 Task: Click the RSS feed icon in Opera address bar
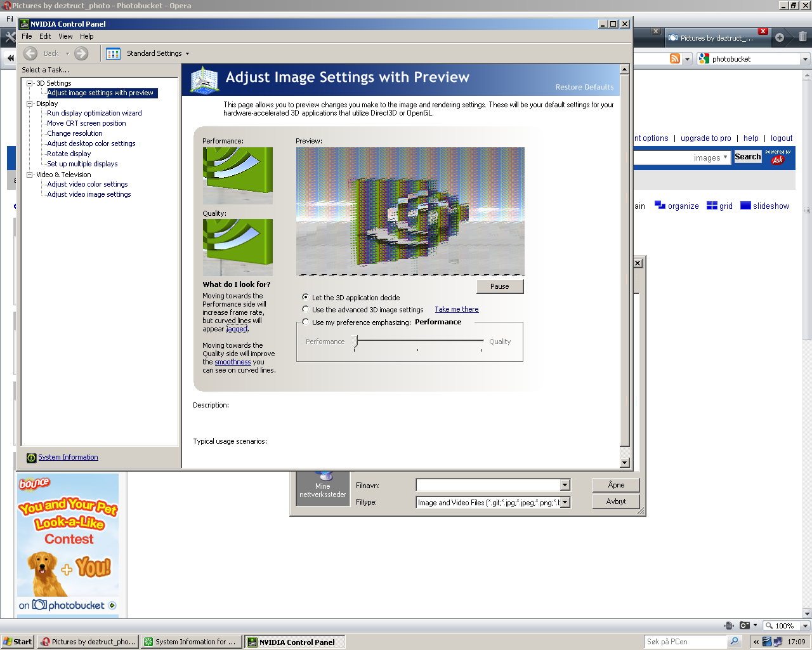675,58
